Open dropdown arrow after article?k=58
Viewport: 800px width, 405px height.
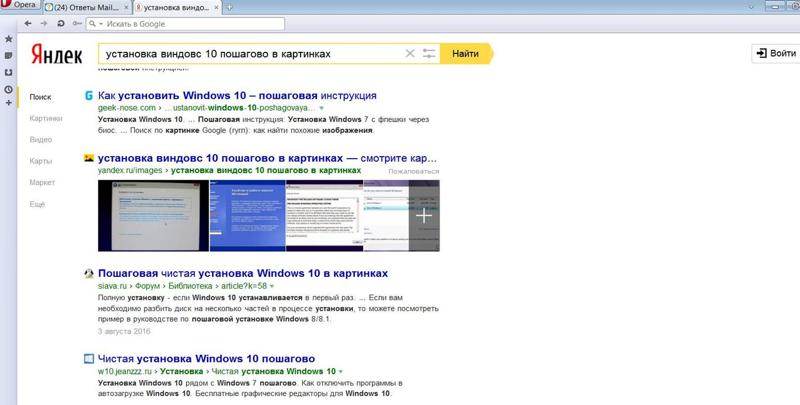[x=272, y=286]
